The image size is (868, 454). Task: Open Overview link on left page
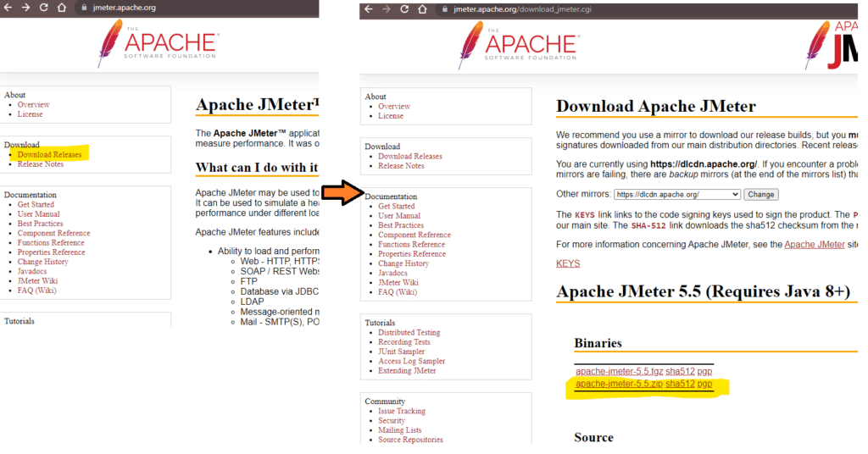pyautogui.click(x=33, y=104)
